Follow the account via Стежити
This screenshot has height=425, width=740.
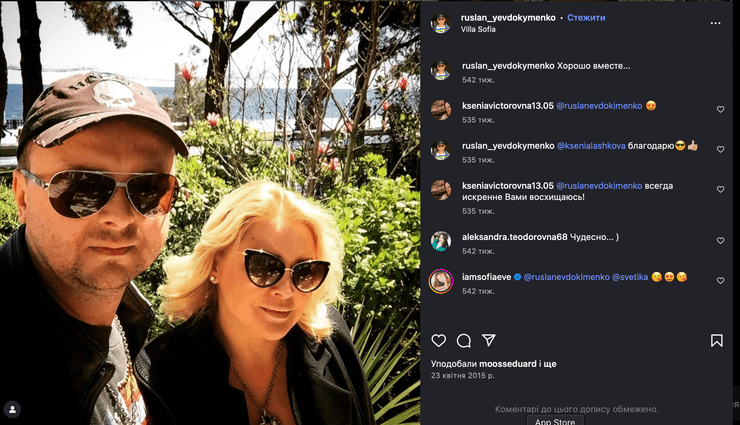[586, 17]
